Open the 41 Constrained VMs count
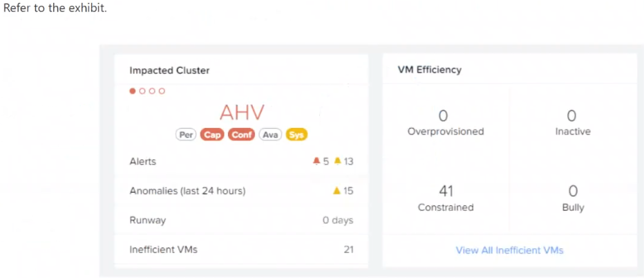 446,191
